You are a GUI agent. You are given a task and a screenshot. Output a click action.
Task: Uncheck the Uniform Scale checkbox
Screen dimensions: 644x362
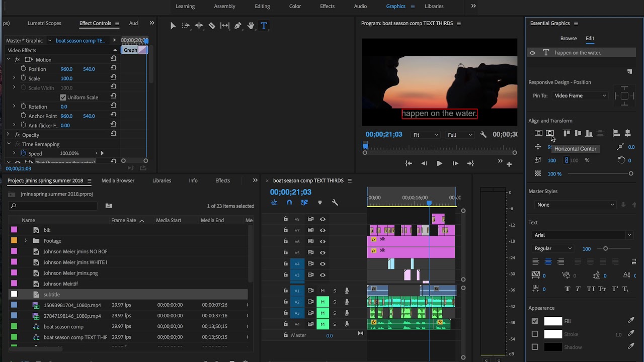pos(63,98)
